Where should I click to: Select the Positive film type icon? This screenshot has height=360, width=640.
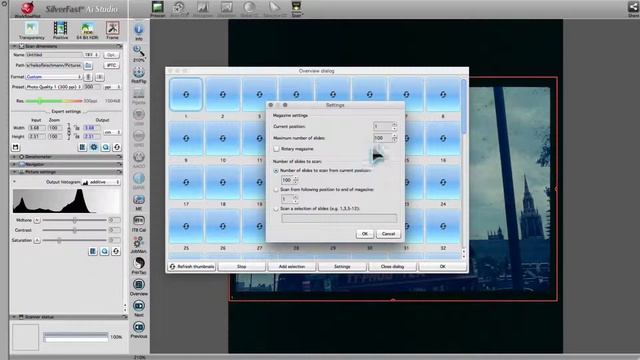tap(60, 30)
